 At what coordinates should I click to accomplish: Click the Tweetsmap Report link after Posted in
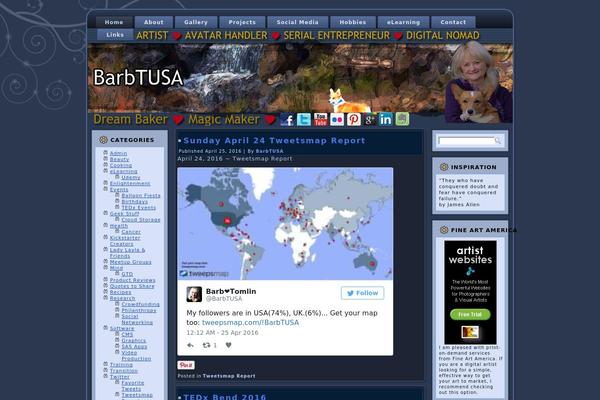(229, 376)
